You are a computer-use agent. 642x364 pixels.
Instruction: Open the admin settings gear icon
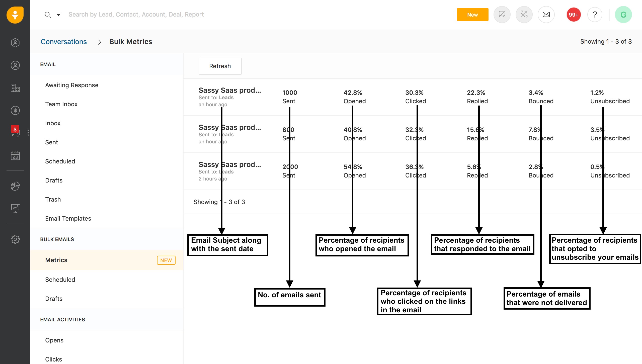pyautogui.click(x=15, y=239)
